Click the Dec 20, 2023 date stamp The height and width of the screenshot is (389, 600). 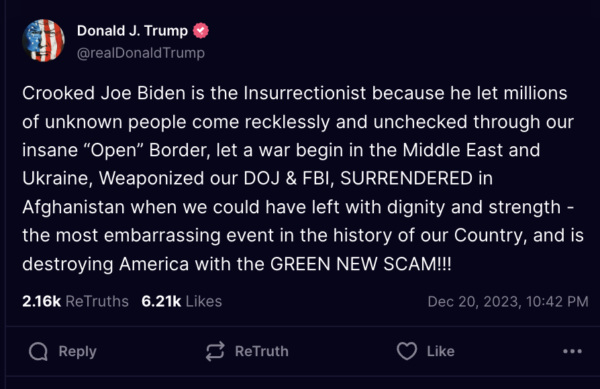[x=474, y=302]
